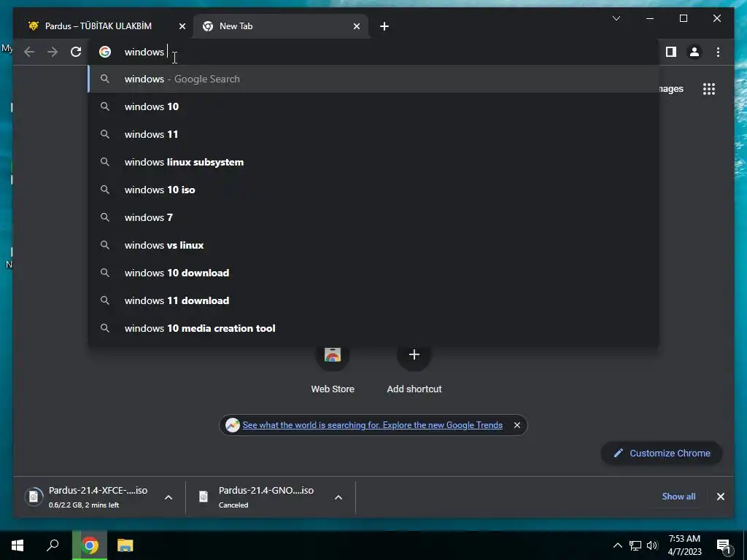The width and height of the screenshot is (747, 560).
Task: Open a new tab with plus button
Action: point(384,26)
